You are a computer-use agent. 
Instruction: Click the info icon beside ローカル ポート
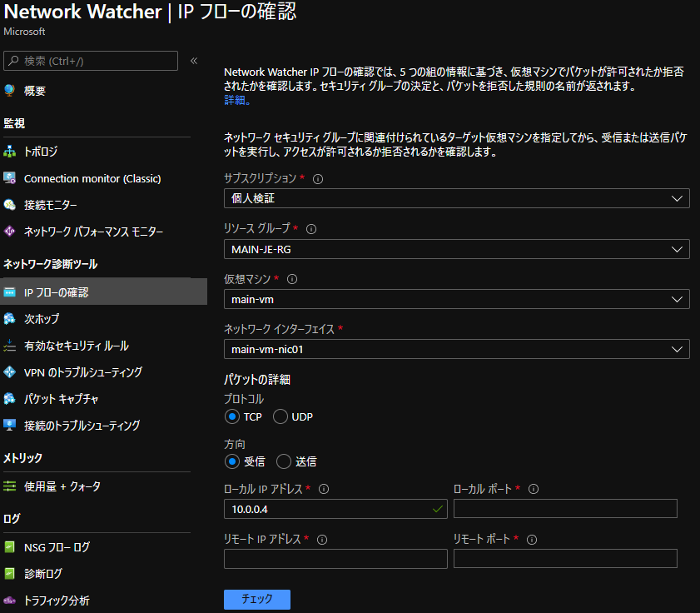coord(534,489)
